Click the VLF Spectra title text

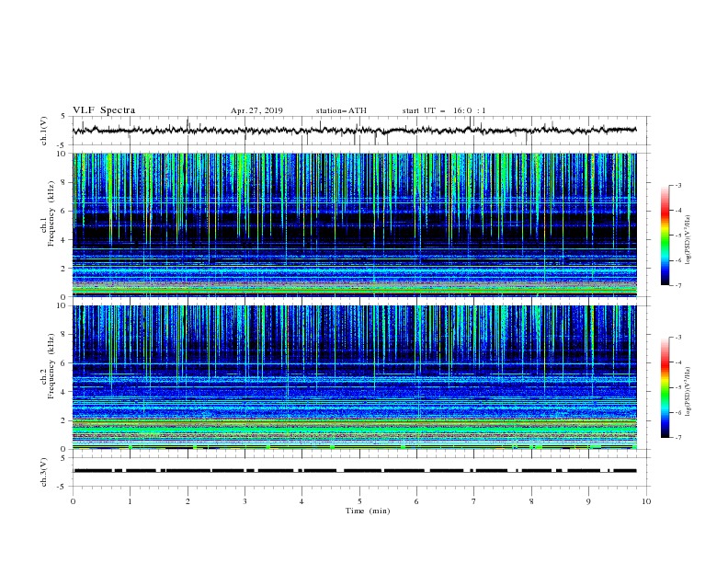pos(104,110)
